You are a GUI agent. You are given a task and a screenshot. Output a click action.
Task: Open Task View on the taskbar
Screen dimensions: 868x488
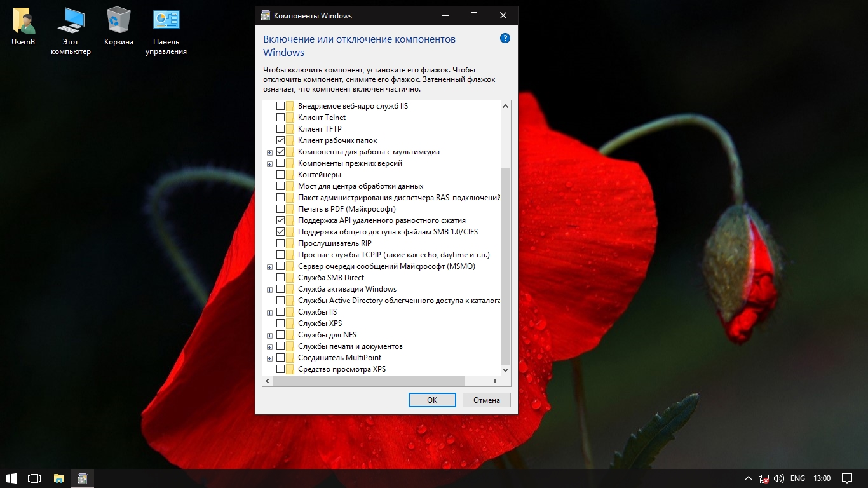[x=34, y=478]
